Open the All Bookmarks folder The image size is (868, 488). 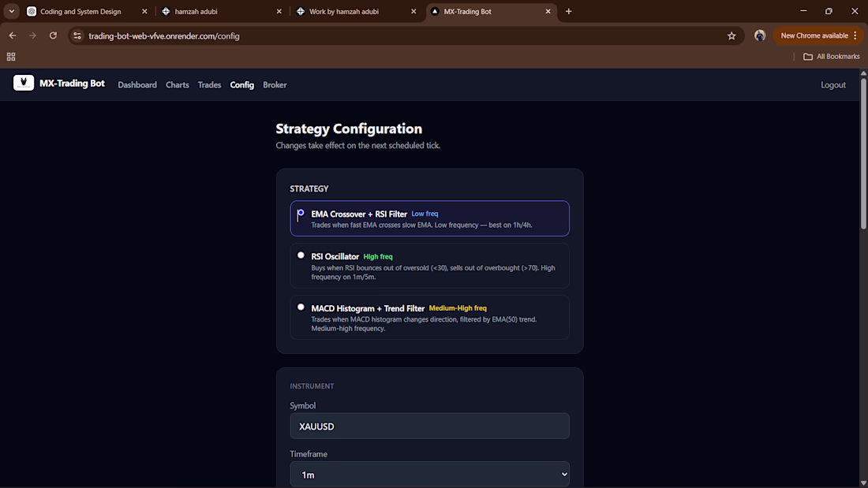click(x=832, y=57)
